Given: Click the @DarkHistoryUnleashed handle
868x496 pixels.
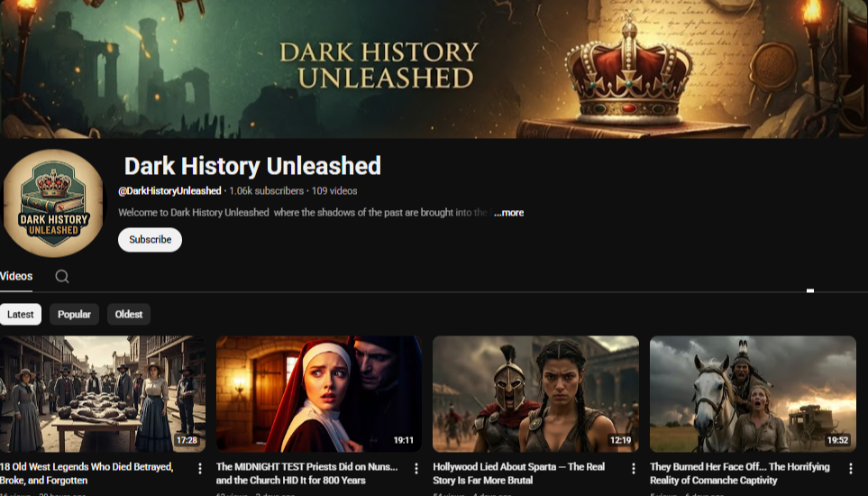Looking at the screenshot, I should [x=169, y=191].
